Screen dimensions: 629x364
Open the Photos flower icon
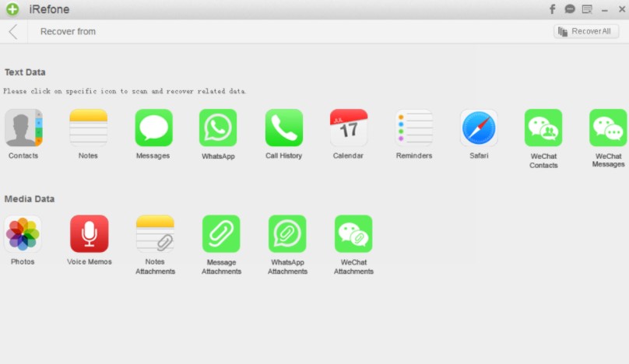pos(23,233)
